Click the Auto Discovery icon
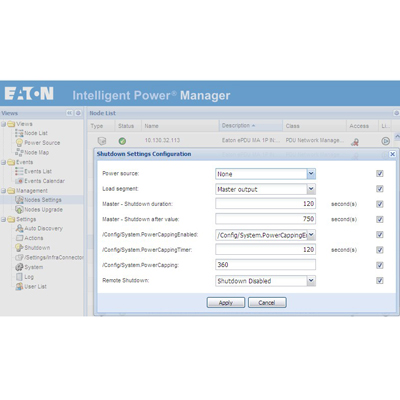The height and width of the screenshot is (400, 400). coord(19,229)
